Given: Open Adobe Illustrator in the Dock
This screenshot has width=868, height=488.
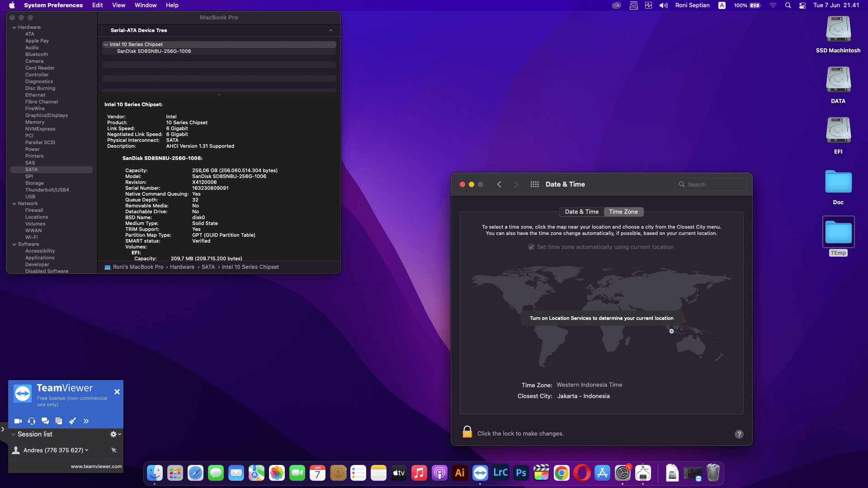Looking at the screenshot, I should tap(460, 473).
